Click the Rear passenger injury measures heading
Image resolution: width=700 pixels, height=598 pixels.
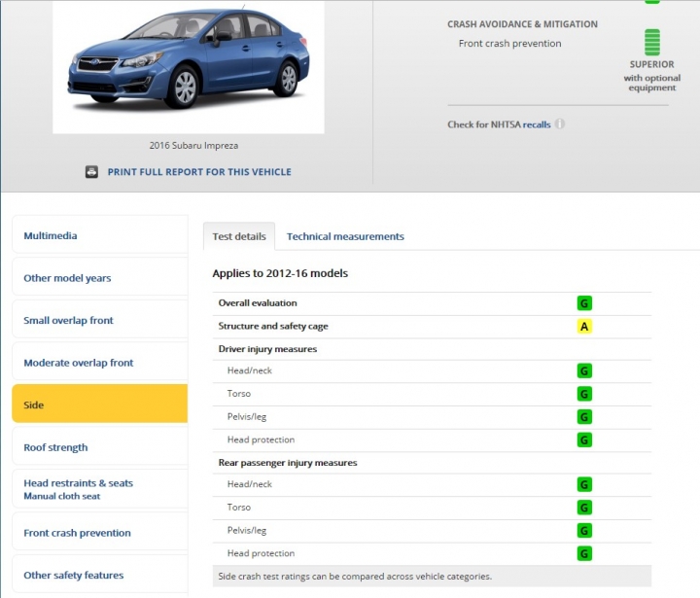click(x=288, y=463)
